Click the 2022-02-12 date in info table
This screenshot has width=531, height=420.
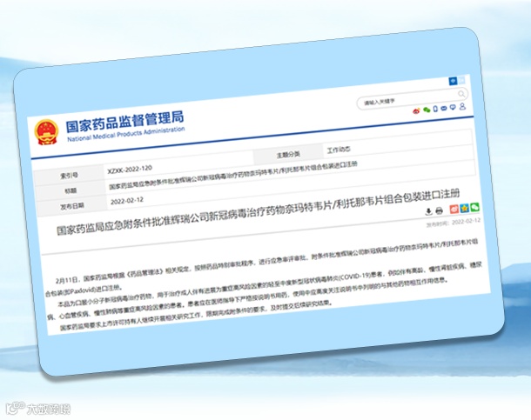pos(127,201)
